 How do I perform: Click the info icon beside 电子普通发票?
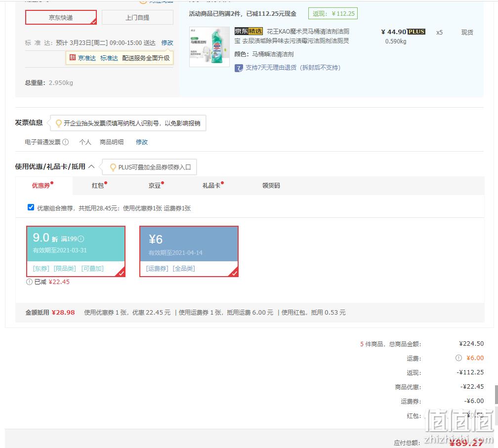(65, 142)
